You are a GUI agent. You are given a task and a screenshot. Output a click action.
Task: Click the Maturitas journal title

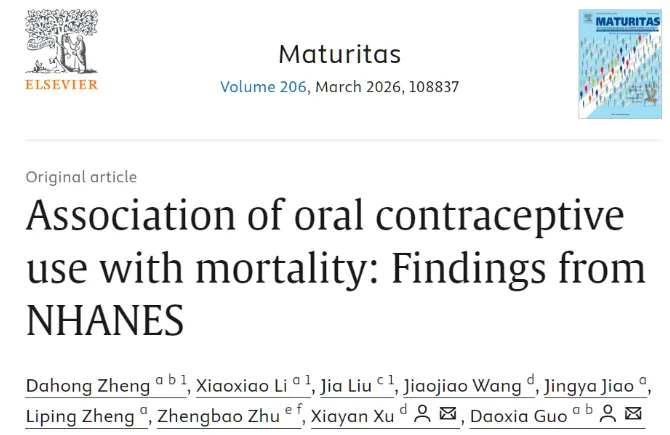(x=339, y=53)
